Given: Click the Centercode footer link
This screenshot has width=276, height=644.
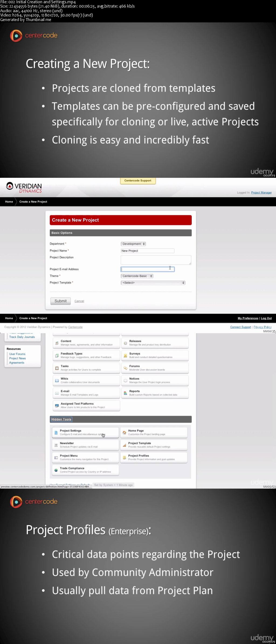Looking at the screenshot, I should 75,327.
